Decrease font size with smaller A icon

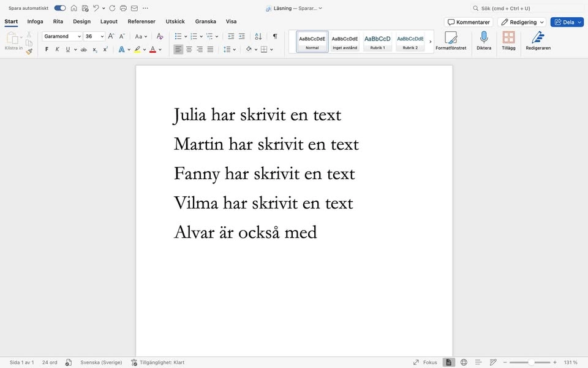click(122, 36)
